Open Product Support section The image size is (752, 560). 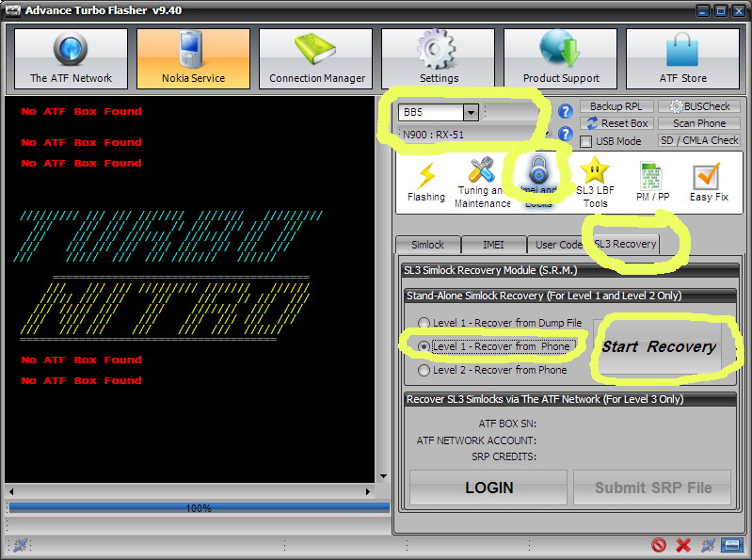560,58
